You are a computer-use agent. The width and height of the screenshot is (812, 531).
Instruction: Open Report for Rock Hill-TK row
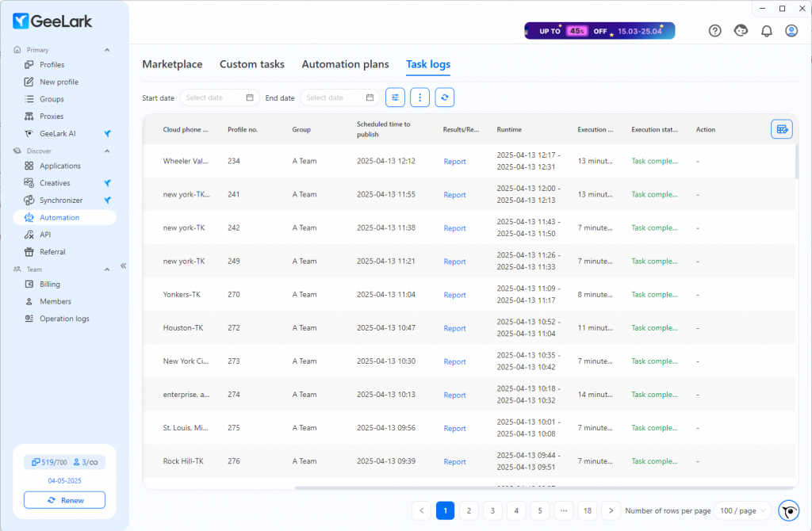[454, 461]
